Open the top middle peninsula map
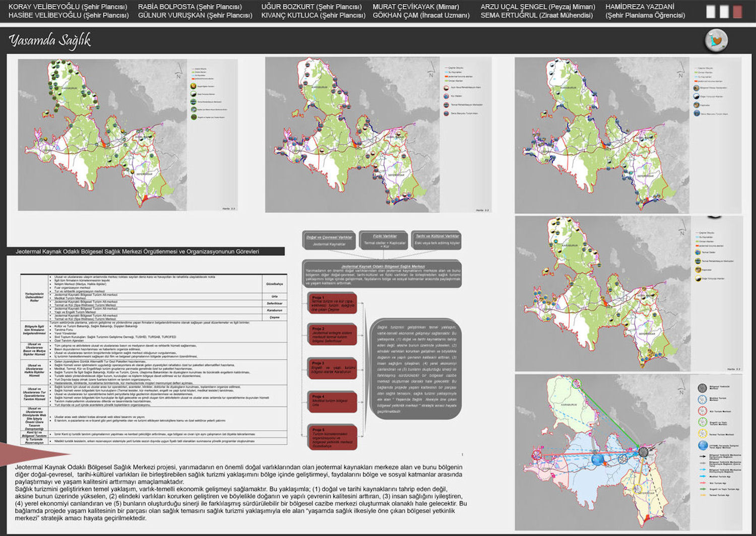Viewport: 756px width, 536px height. click(378, 135)
